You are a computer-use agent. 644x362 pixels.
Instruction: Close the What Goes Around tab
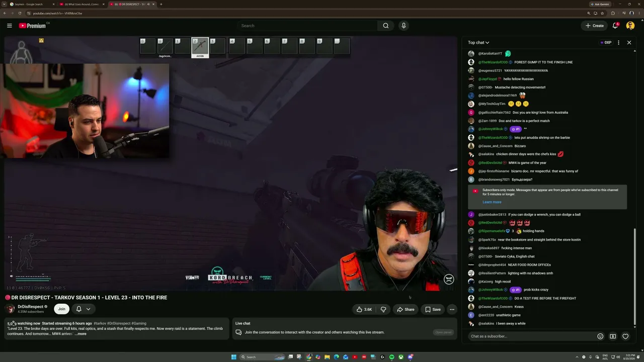click(104, 4)
